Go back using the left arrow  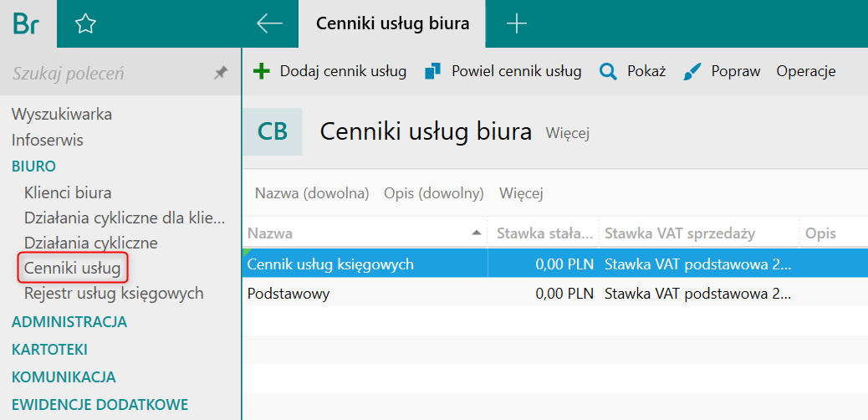[x=269, y=23]
